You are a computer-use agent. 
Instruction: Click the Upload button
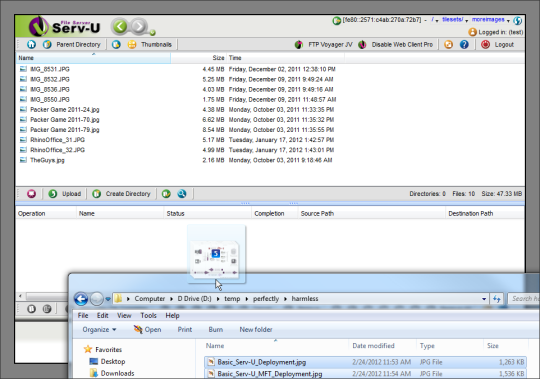point(64,194)
